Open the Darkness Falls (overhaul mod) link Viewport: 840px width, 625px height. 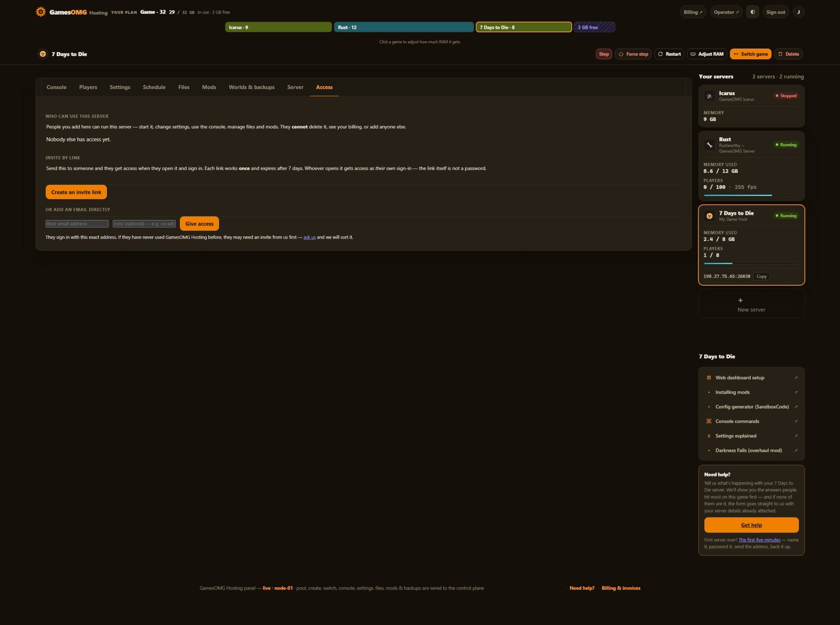coord(751,450)
